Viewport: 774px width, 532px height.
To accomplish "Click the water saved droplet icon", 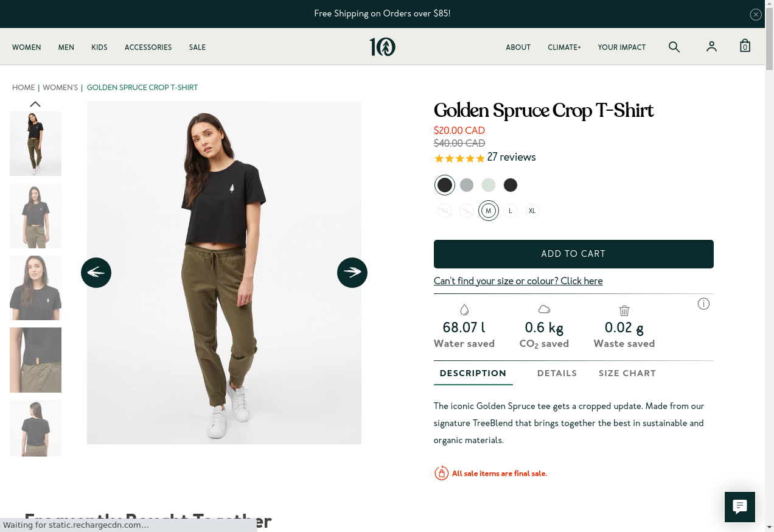I will pos(464,309).
